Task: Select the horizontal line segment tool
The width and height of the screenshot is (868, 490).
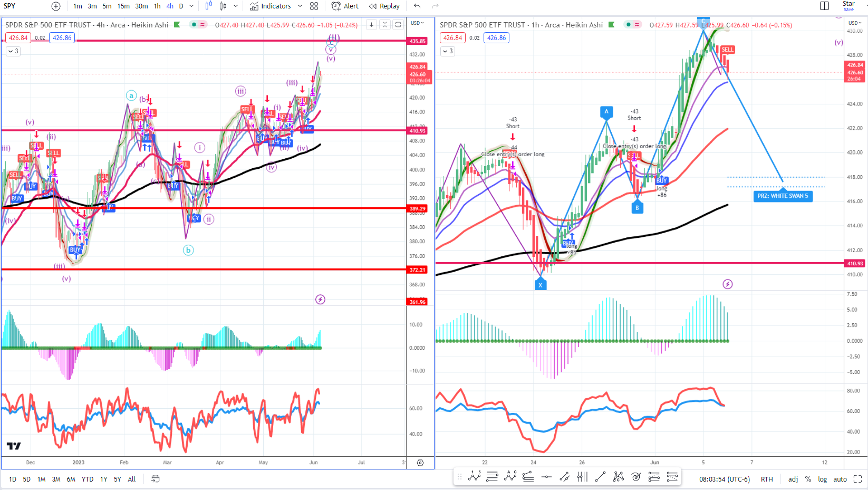Action: 546,477
